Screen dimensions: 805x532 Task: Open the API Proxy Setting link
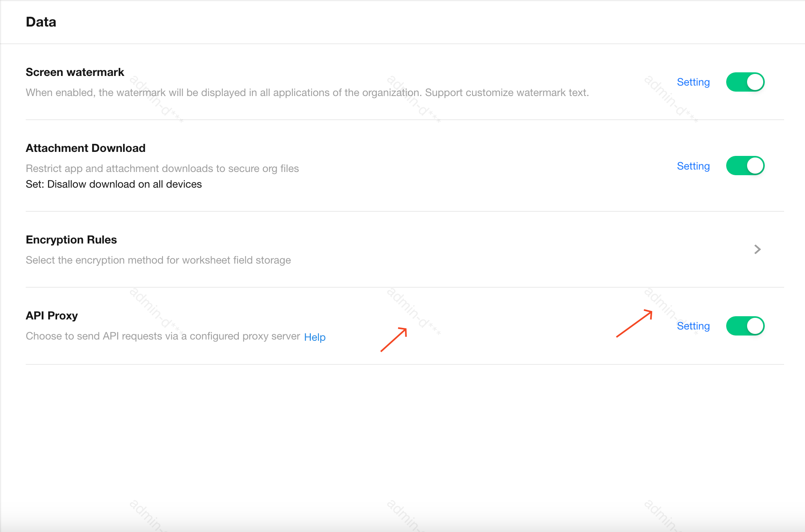point(693,326)
